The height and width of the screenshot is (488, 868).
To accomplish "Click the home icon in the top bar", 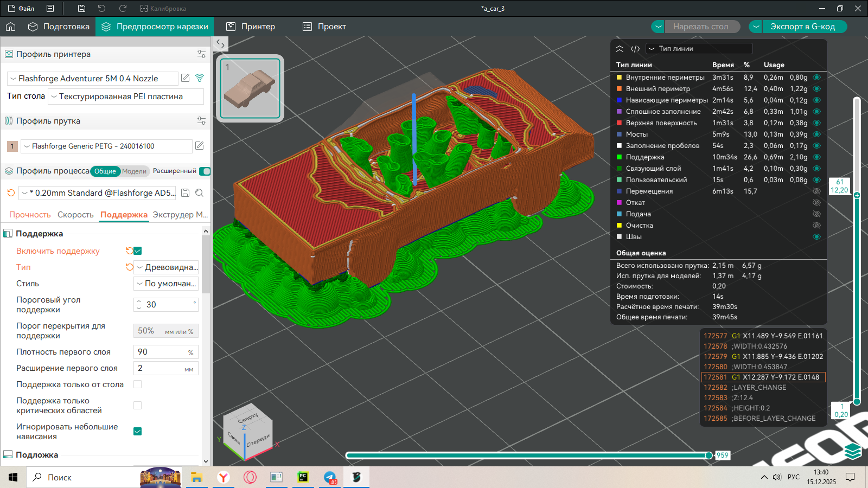I will (11, 27).
